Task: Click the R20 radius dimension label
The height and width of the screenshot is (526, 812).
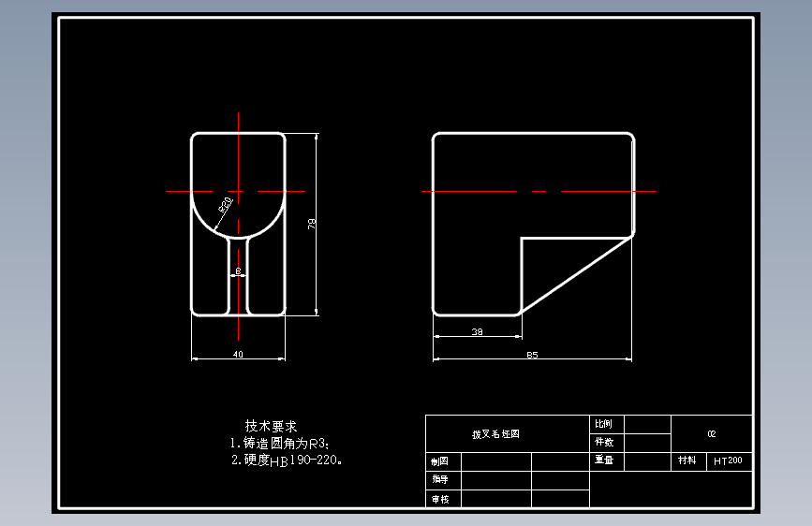Action: click(225, 205)
